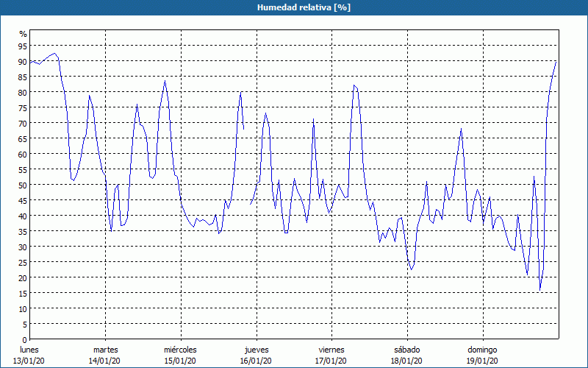Select the 70 value on the Y axis
Image resolution: width=588 pixels, height=368 pixels.
23,123
